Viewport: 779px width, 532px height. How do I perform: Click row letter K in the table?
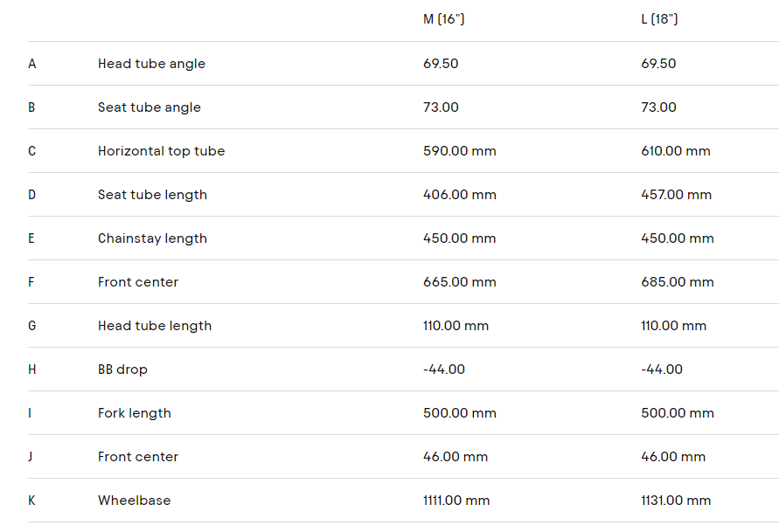pyautogui.click(x=32, y=501)
